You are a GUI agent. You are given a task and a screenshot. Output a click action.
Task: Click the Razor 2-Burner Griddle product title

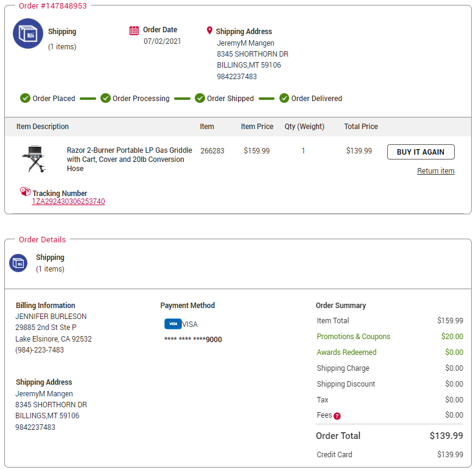(130, 159)
